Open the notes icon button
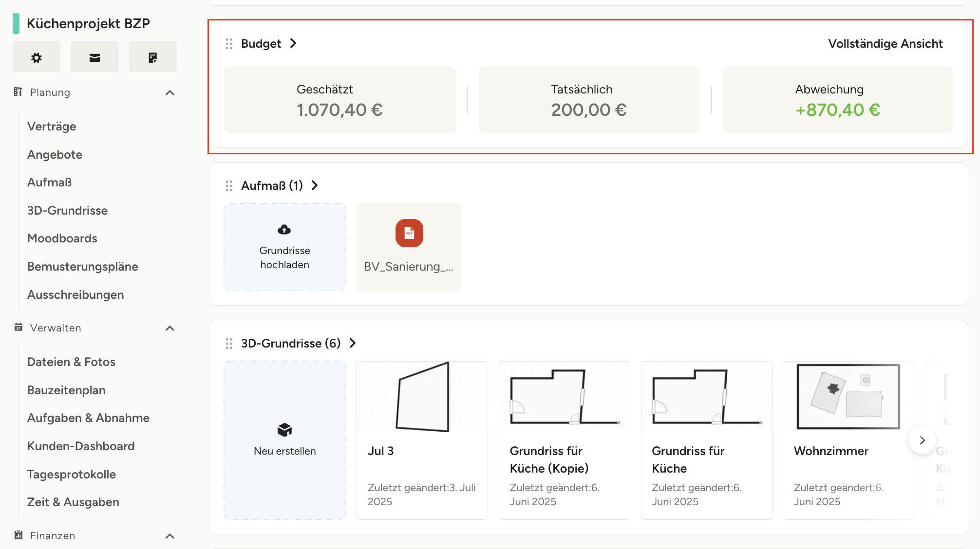Screen dimensions: 980x549 (152, 57)
